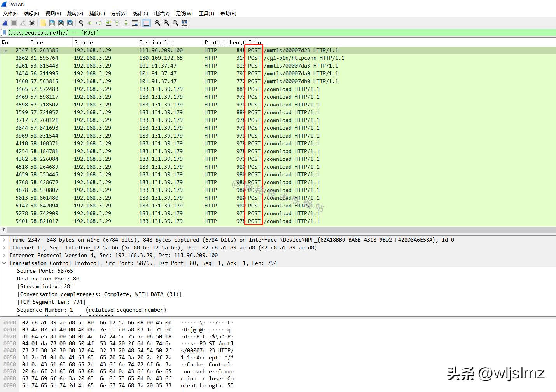This screenshot has height=392, width=556.
Task: Click the resize columns icon
Action: [184, 23]
